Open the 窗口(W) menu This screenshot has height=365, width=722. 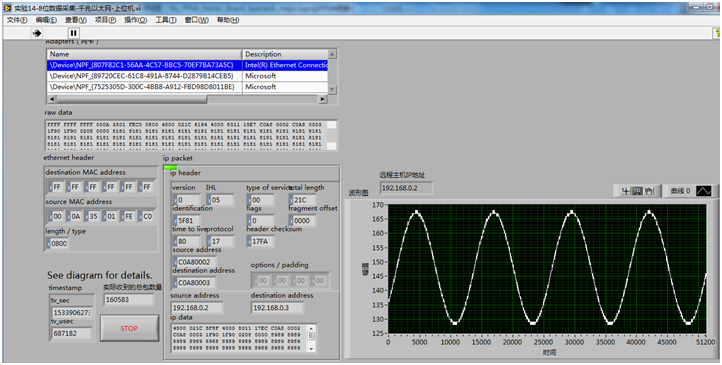click(197, 20)
